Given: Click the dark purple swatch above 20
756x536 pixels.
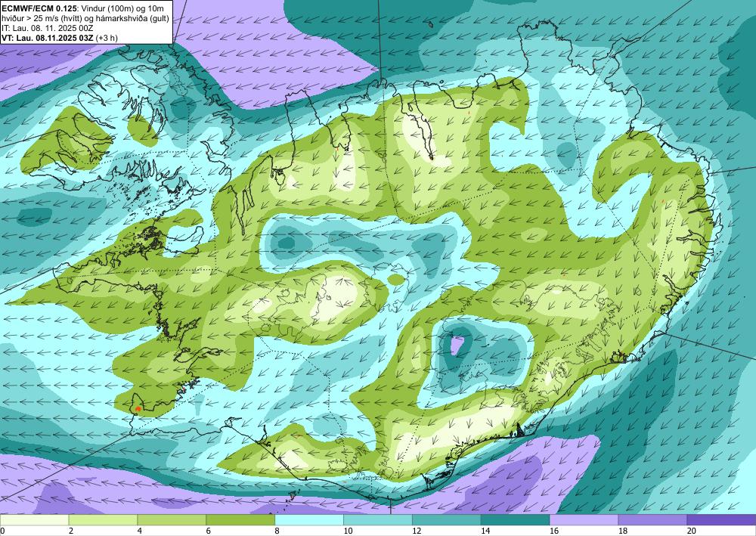Looking at the screenshot, I should [721, 520].
